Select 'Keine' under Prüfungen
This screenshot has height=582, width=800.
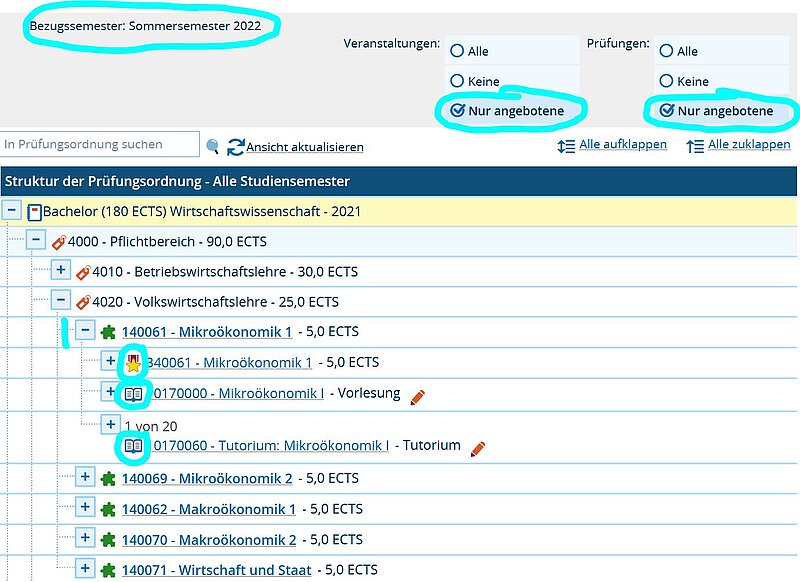pyautogui.click(x=666, y=81)
